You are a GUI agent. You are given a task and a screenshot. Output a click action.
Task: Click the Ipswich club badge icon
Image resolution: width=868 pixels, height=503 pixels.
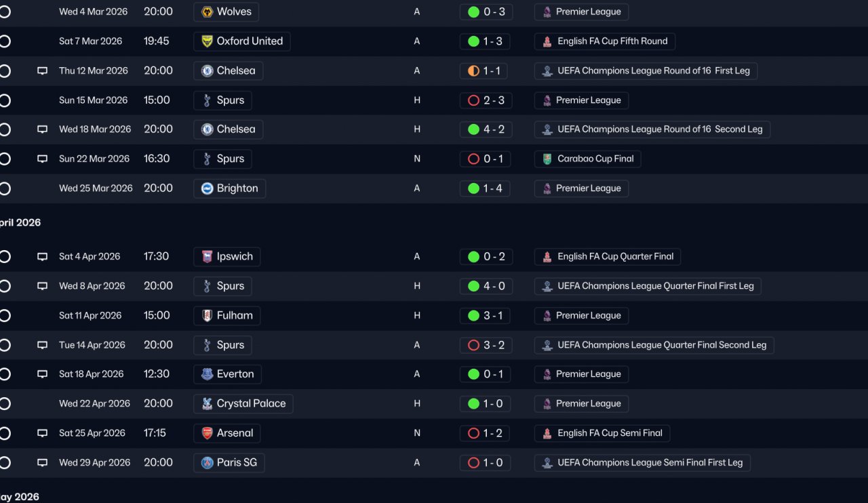208,257
